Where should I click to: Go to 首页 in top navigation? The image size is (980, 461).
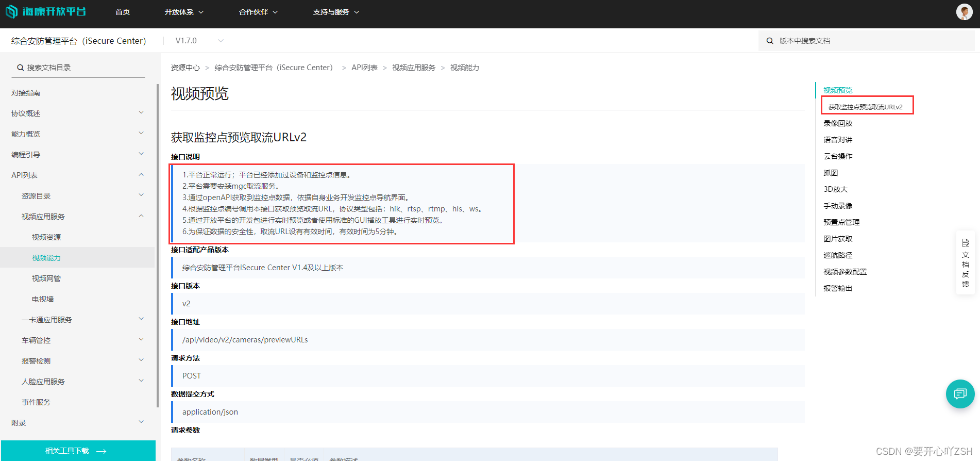[123, 12]
